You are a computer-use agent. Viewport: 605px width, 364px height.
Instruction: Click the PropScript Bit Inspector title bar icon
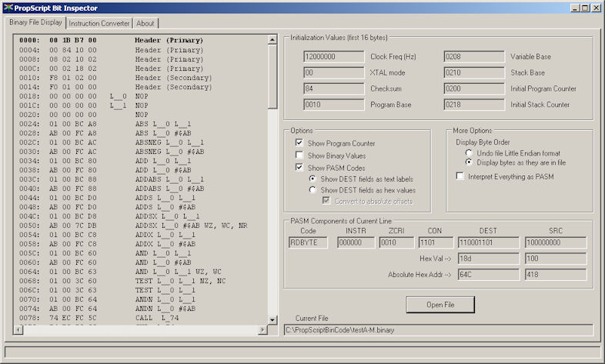pos(8,8)
